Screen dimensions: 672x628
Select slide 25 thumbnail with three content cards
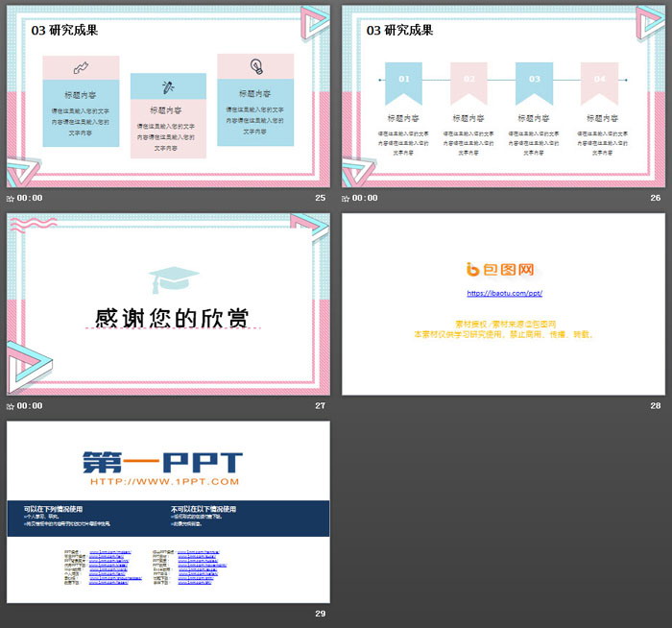click(x=168, y=96)
